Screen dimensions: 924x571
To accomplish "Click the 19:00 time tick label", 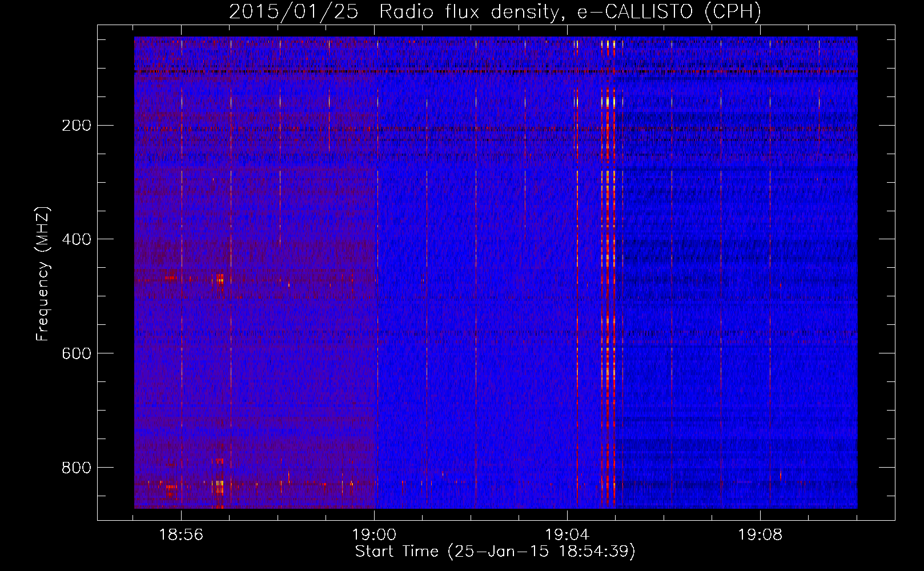I will (374, 535).
